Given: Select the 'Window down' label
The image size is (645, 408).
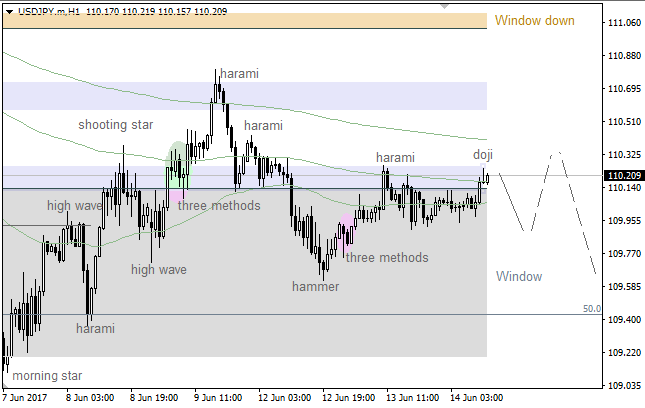Looking at the screenshot, I should coord(534,21).
